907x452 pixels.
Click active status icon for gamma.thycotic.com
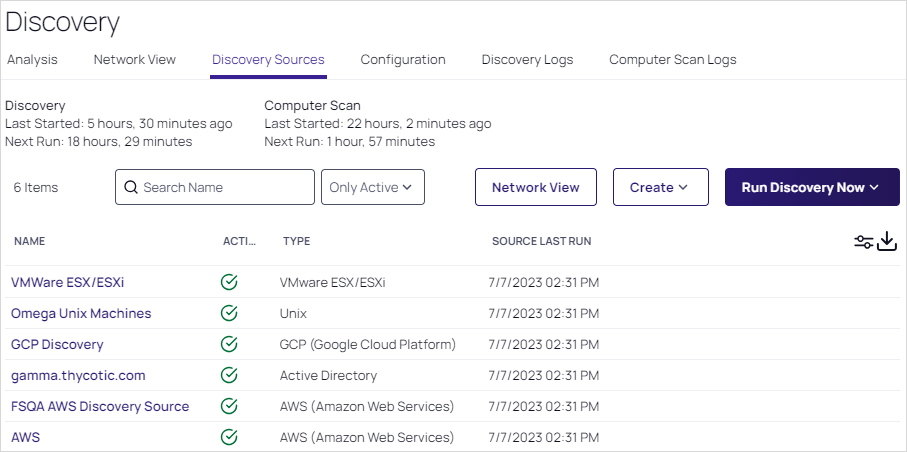click(x=229, y=375)
